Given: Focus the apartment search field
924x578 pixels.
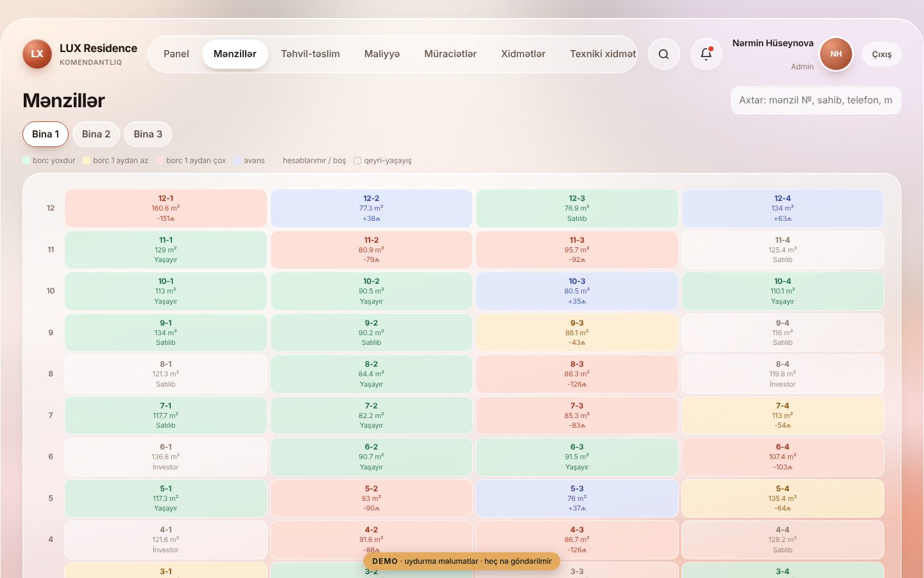Looking at the screenshot, I should point(816,100).
